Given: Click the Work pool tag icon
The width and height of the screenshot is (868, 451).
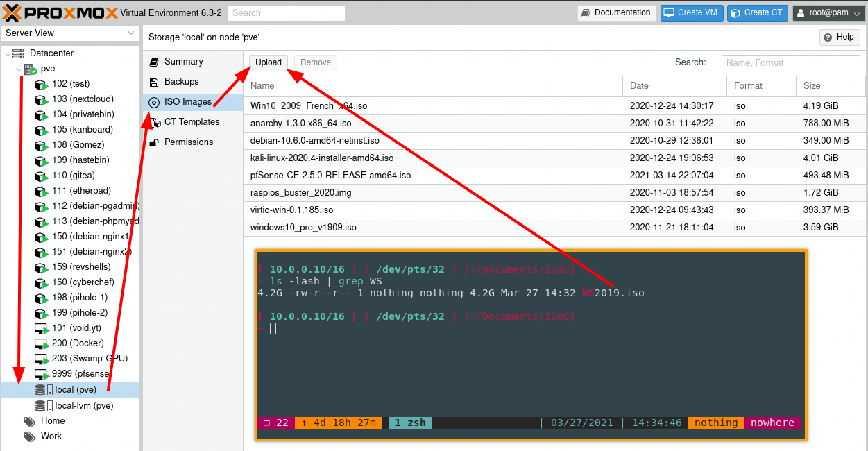Looking at the screenshot, I should coord(29,436).
